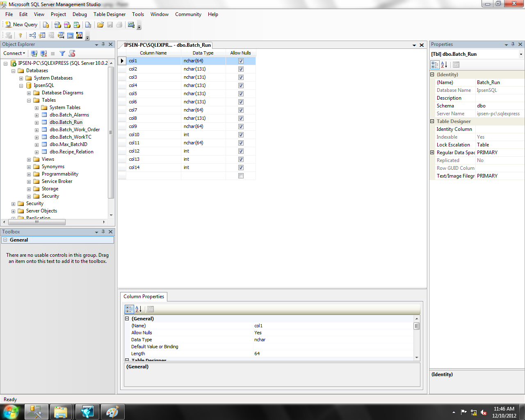Click the Manage Check Constraints icon

70,35
